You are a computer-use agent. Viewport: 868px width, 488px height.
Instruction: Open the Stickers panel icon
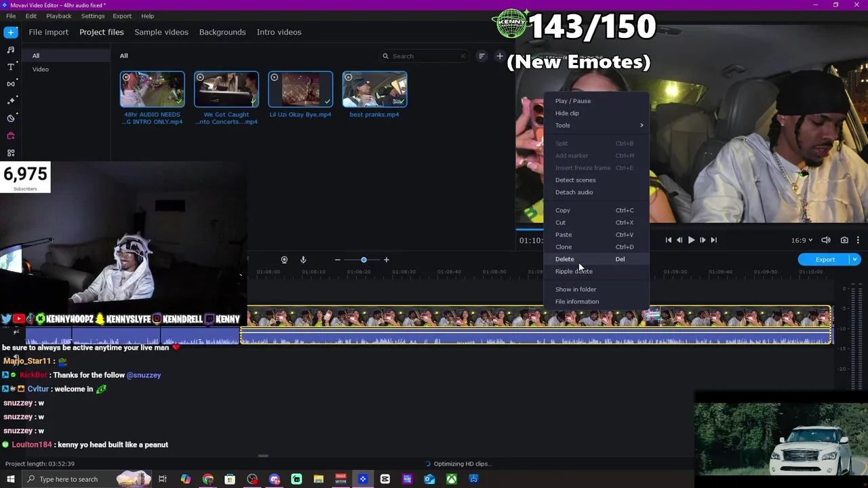point(11,118)
